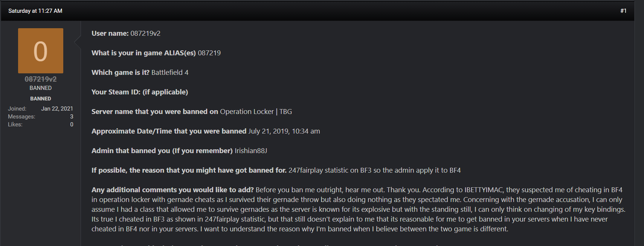Open the #1 post permalink
644x246 pixels.
coord(623,11)
